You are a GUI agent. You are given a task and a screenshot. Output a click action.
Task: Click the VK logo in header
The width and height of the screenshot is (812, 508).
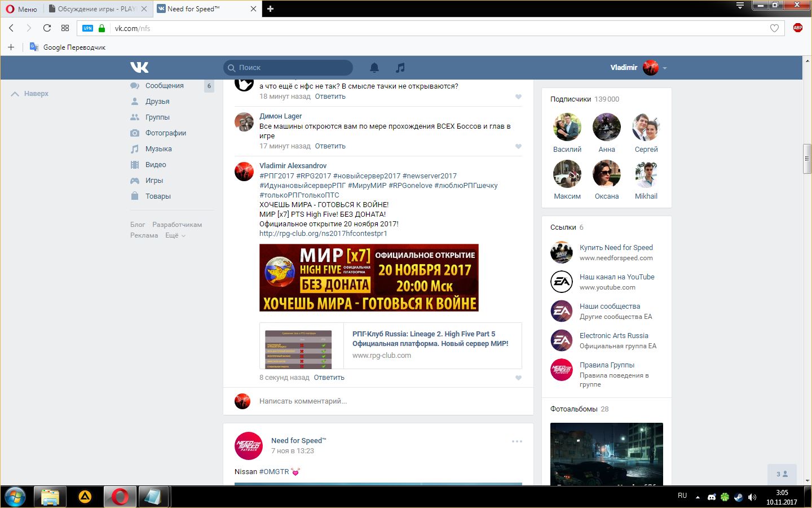click(x=139, y=68)
